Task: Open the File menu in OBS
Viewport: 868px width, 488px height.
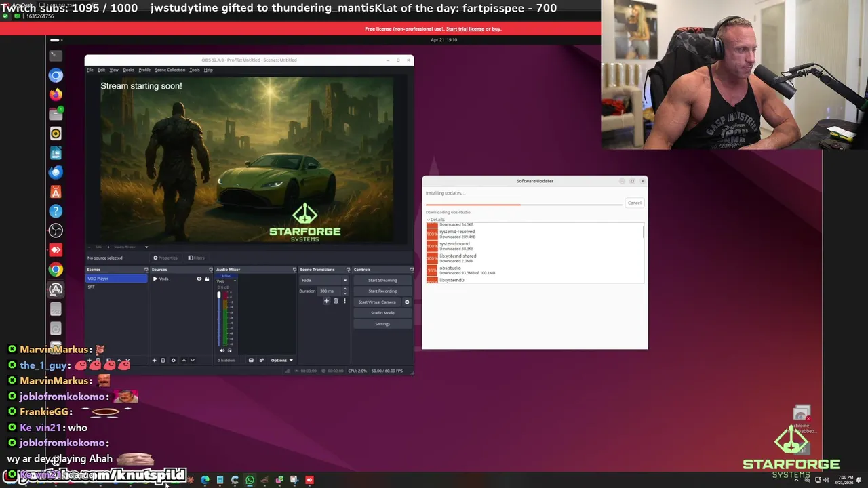Action: click(90, 70)
